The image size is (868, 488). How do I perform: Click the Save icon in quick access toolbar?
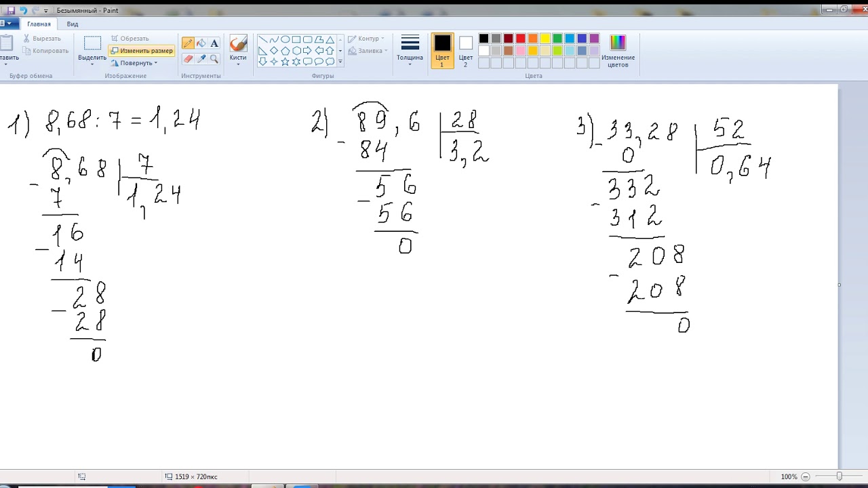coord(11,11)
